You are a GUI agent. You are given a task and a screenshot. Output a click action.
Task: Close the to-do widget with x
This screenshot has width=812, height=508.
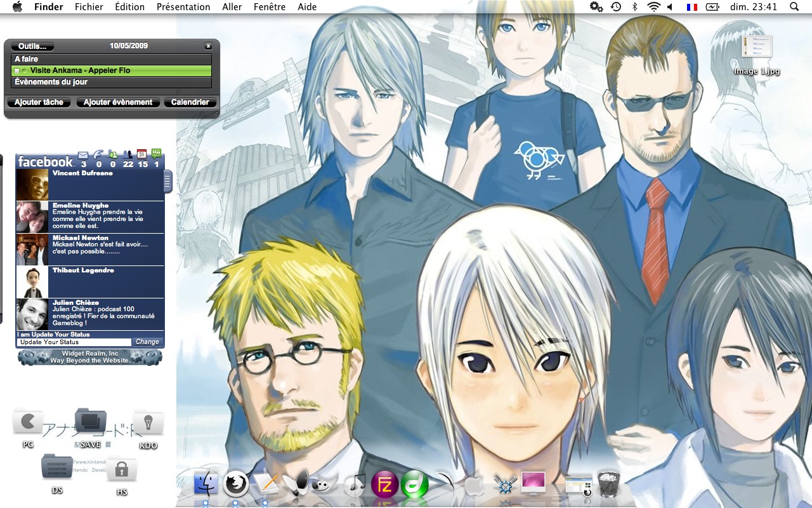tap(208, 46)
